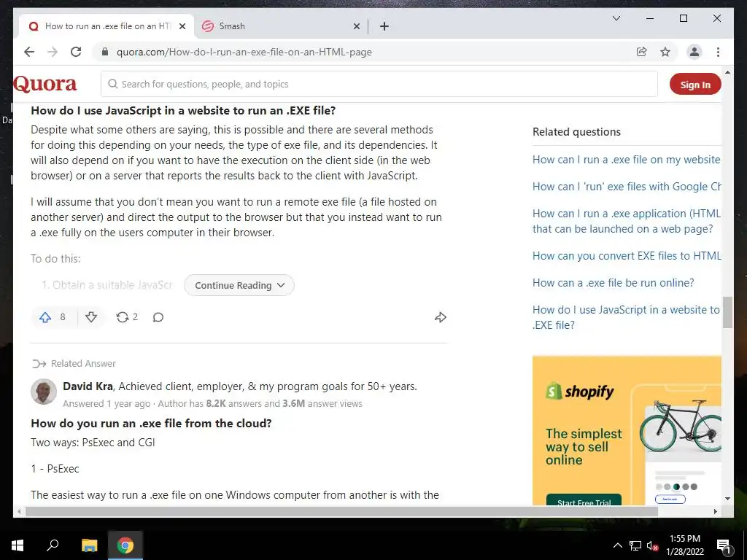Click the Shopify ad logo
The height and width of the screenshot is (560, 747).
tap(580, 392)
